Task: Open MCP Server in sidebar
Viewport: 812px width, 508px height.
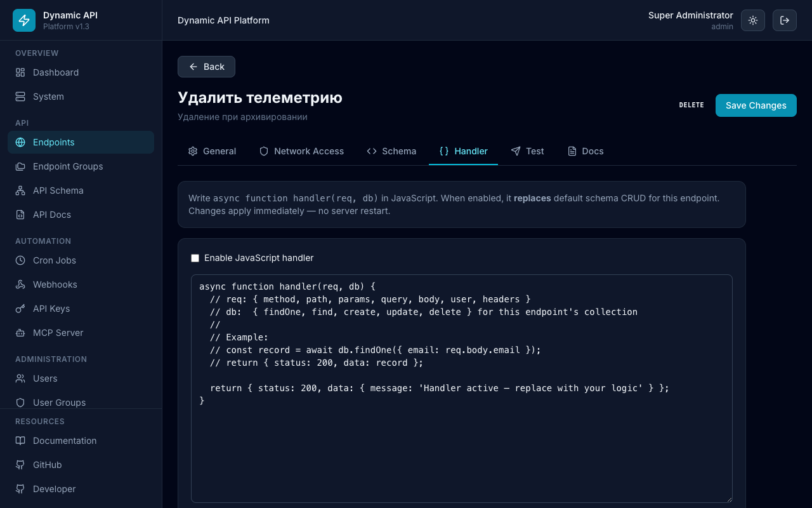Action: point(81,333)
